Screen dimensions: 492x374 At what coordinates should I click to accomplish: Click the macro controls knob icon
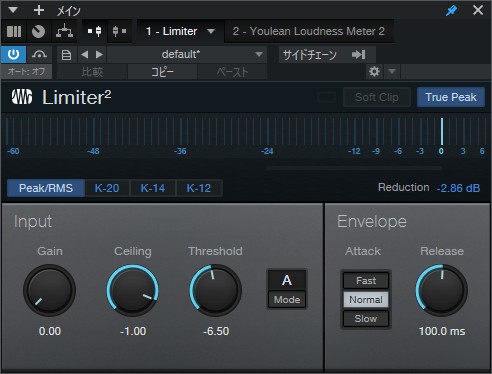tap(38, 31)
